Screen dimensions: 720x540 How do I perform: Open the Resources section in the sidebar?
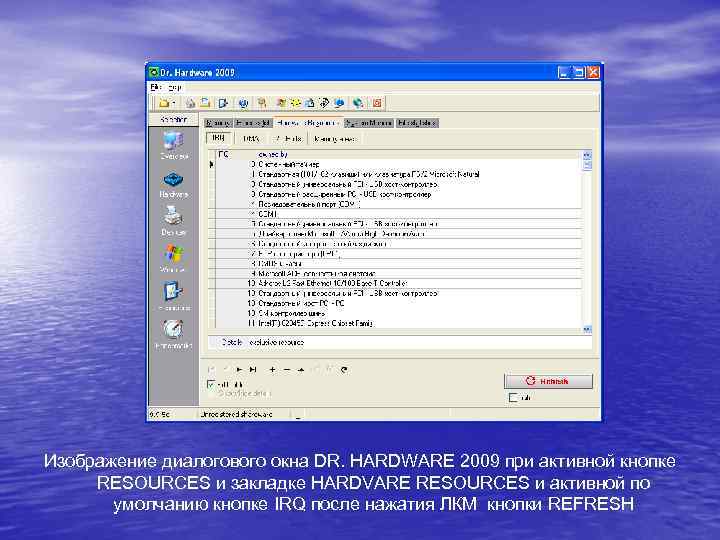click(174, 295)
